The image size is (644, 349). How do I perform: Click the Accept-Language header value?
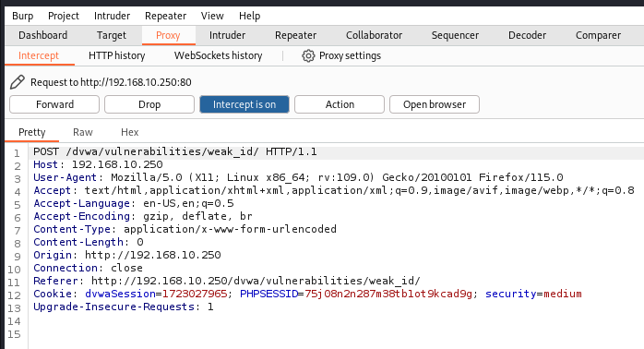188,203
